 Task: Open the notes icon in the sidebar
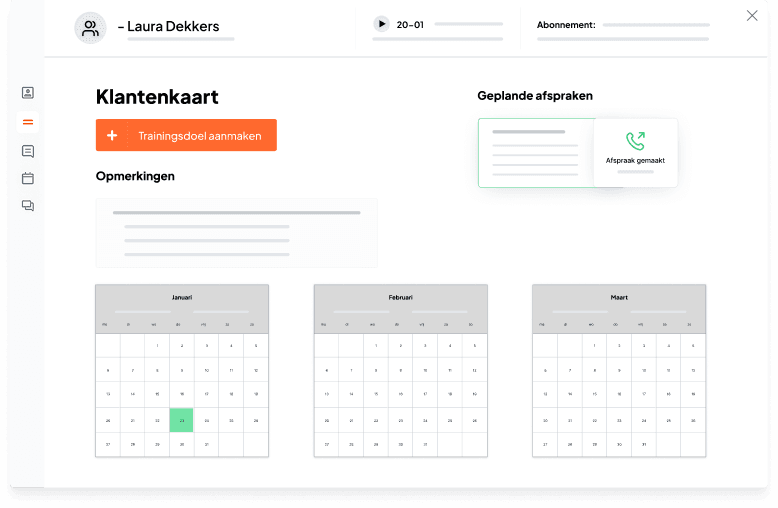click(x=28, y=151)
